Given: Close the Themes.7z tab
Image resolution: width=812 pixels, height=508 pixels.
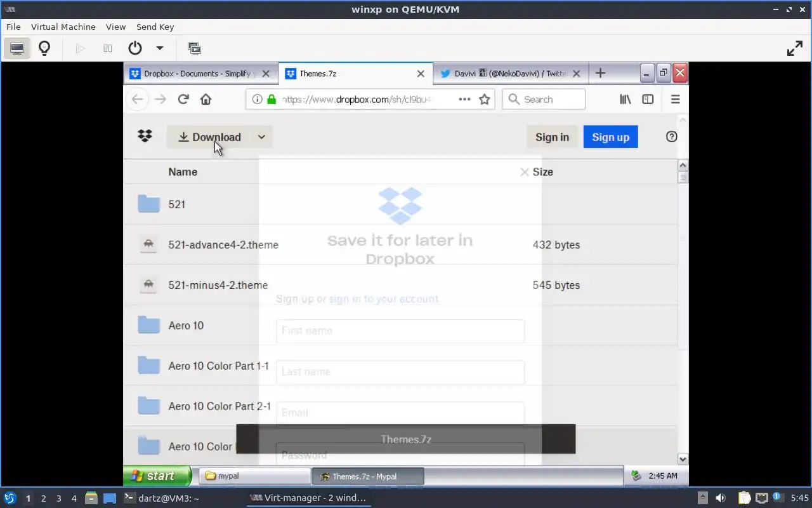Looking at the screenshot, I should pos(421,74).
